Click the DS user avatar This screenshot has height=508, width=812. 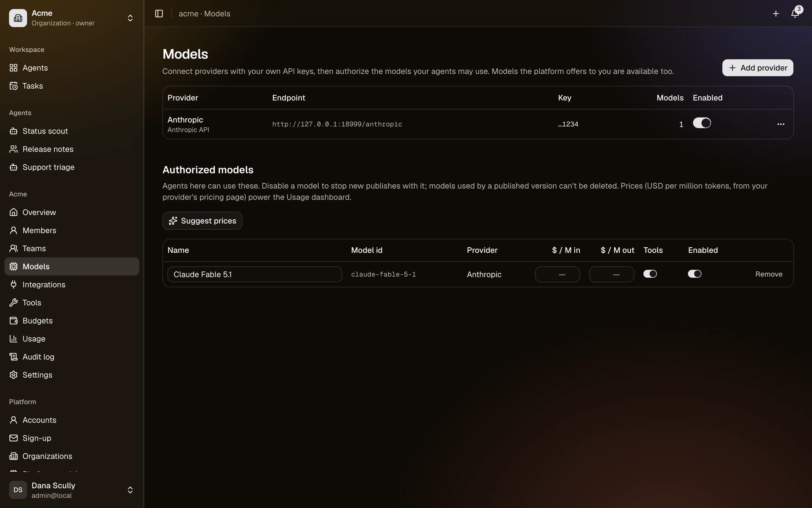pos(18,490)
